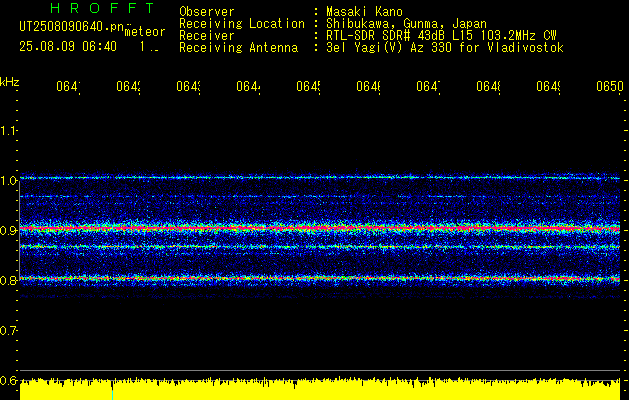Select the location Shibukawa, Gunma, Japan
This screenshot has width=629, height=400.
[x=406, y=24]
